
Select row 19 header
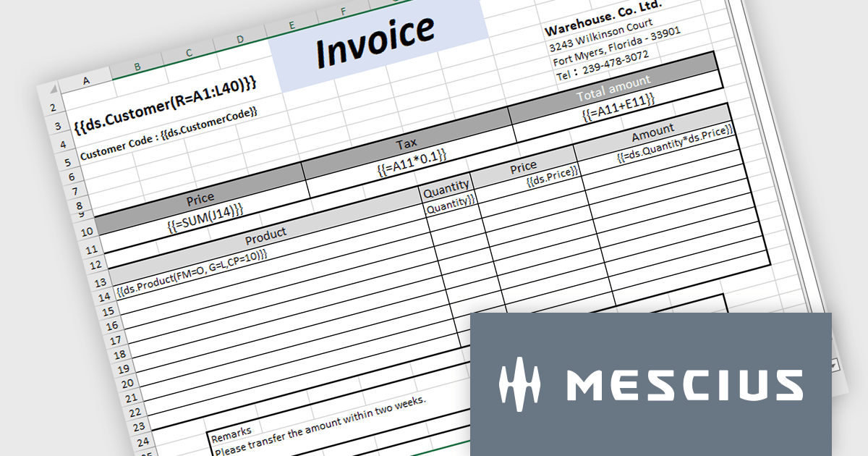tap(123, 369)
